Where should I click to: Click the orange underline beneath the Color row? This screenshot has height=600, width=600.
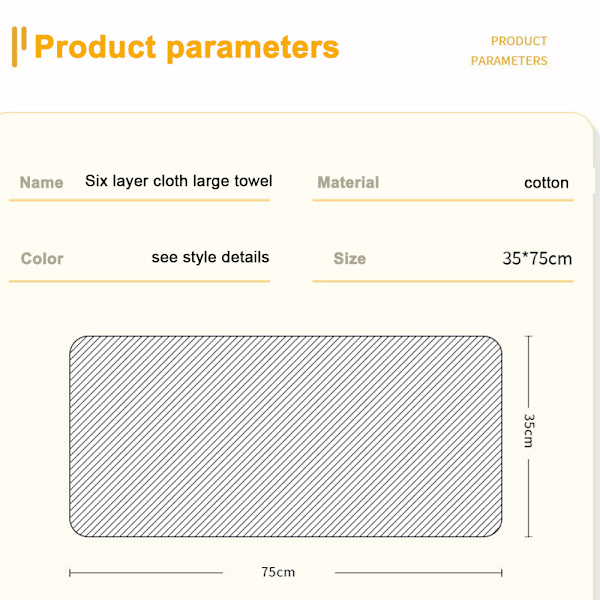pyautogui.click(x=140, y=281)
